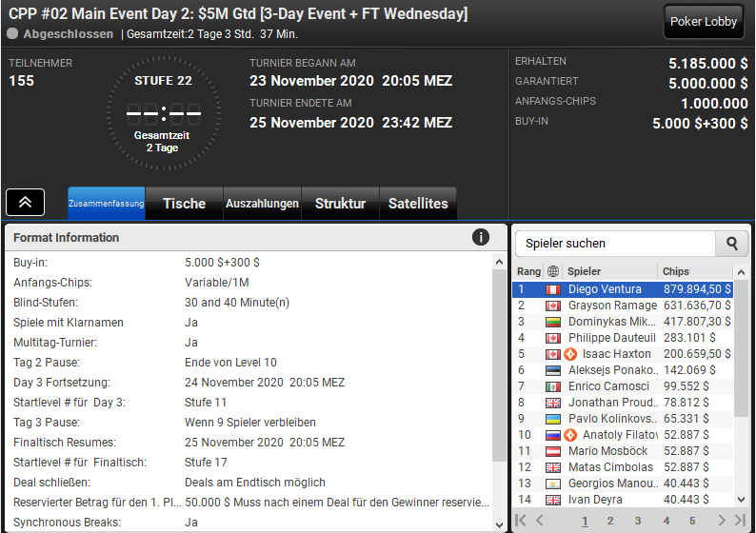
Task: Return to the Poker Lobby
Action: [704, 22]
